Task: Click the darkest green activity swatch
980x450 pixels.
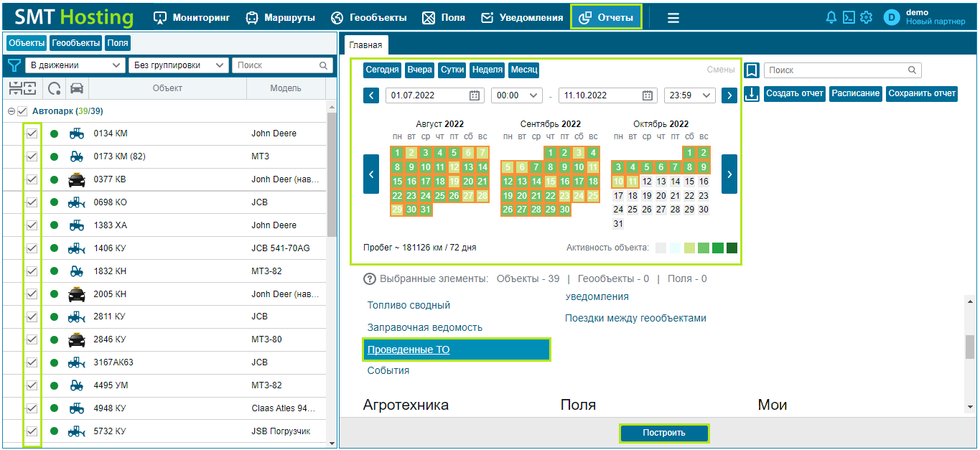Action: (x=732, y=248)
